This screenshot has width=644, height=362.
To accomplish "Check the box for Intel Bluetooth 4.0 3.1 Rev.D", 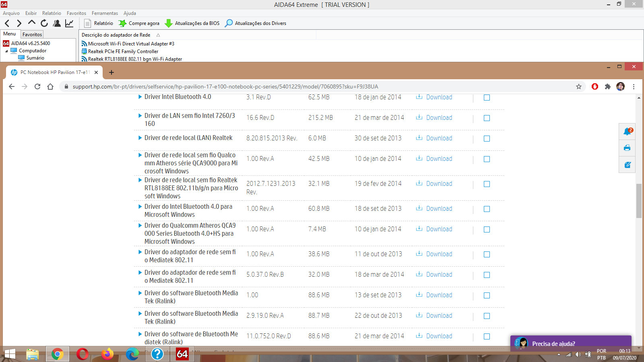I will point(487,97).
